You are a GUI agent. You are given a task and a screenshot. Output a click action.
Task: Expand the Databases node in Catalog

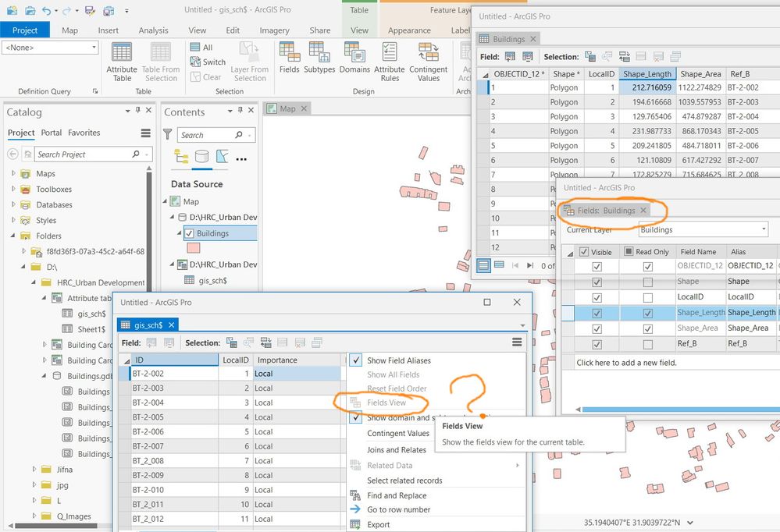(13, 204)
